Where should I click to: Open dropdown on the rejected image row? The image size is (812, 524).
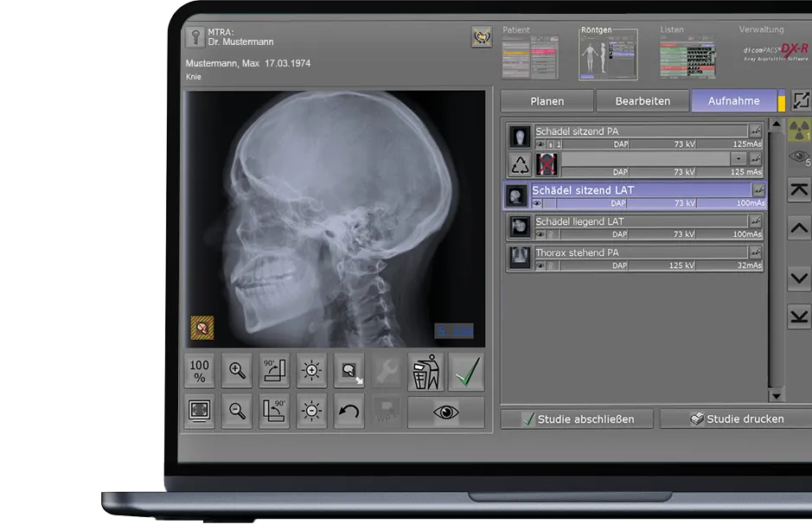pos(738,159)
